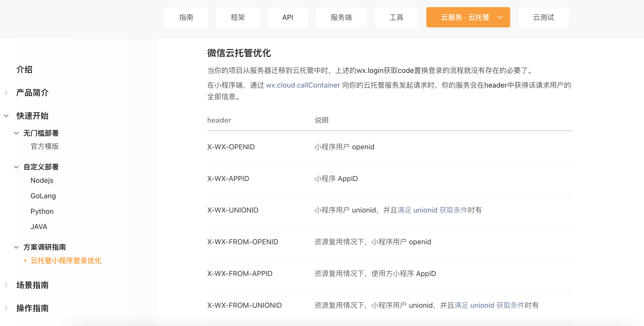Expand the 产品简介 sidebar section

click(x=6, y=93)
